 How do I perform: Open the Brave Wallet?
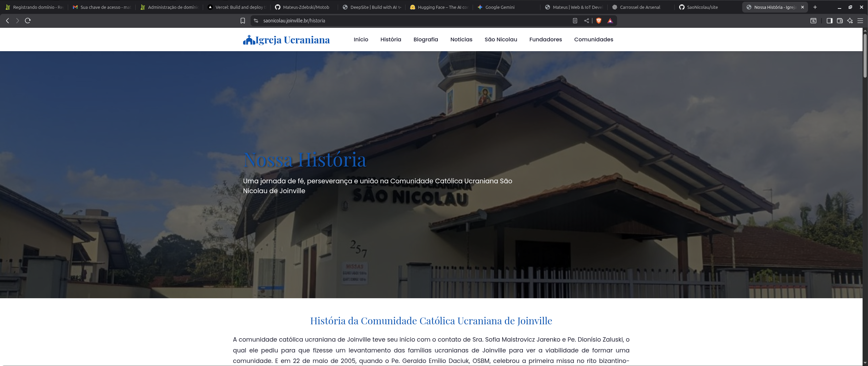point(840,21)
